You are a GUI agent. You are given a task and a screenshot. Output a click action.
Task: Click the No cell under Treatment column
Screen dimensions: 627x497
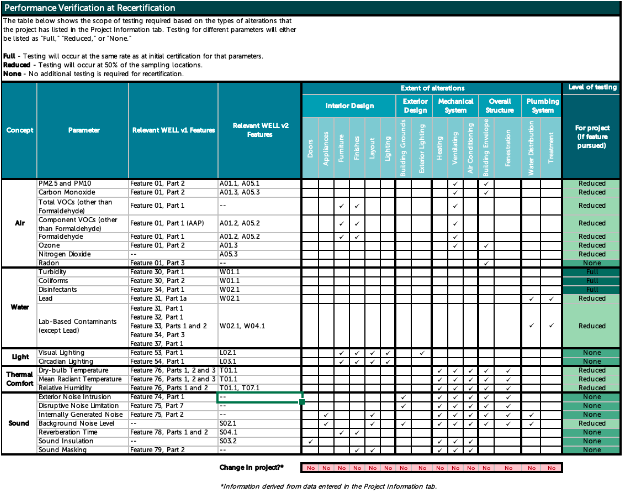tap(551, 468)
